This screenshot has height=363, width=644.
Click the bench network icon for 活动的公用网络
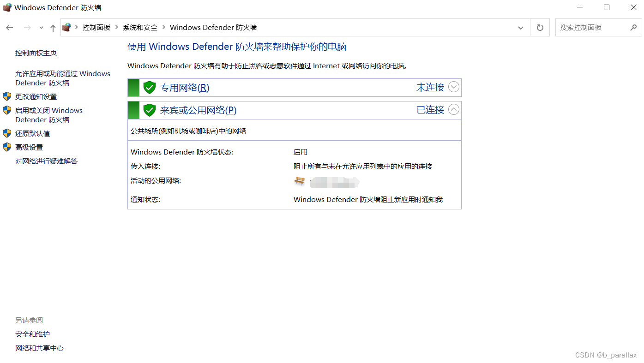pos(299,181)
